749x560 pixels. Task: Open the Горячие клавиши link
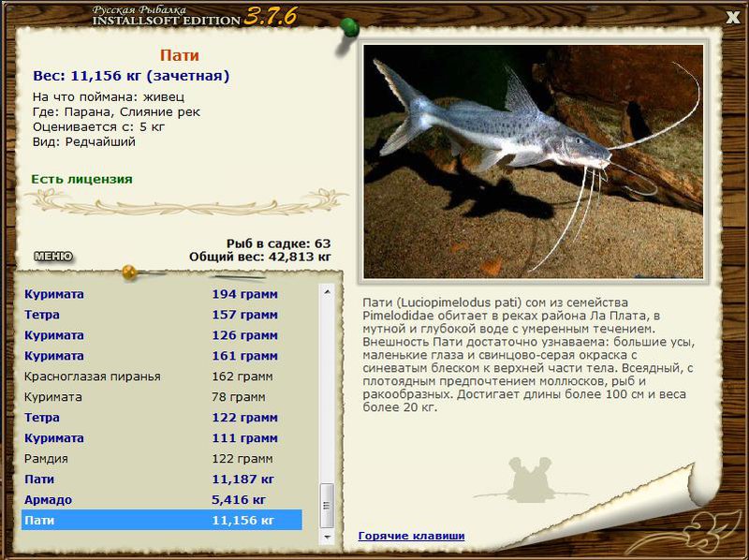[411, 536]
